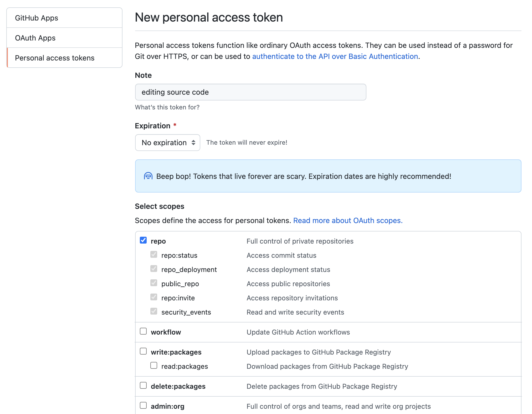Toggle the repo:invite checkbox

(154, 297)
